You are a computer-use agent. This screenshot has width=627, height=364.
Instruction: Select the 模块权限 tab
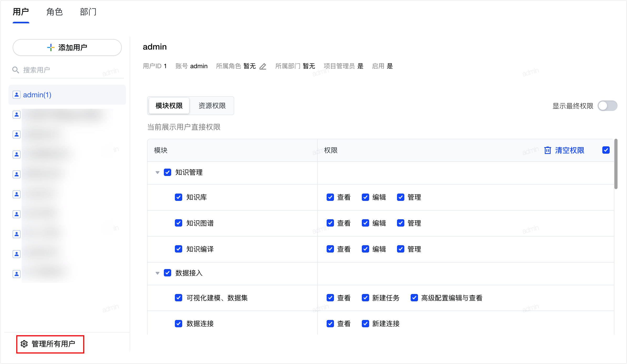[x=169, y=106]
